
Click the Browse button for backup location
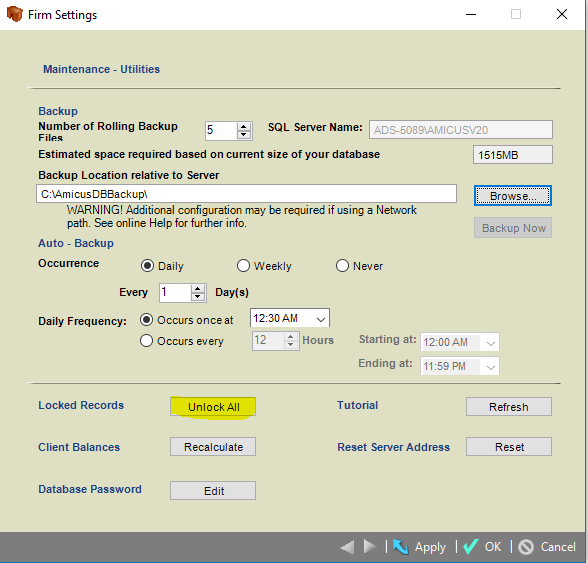click(x=513, y=196)
